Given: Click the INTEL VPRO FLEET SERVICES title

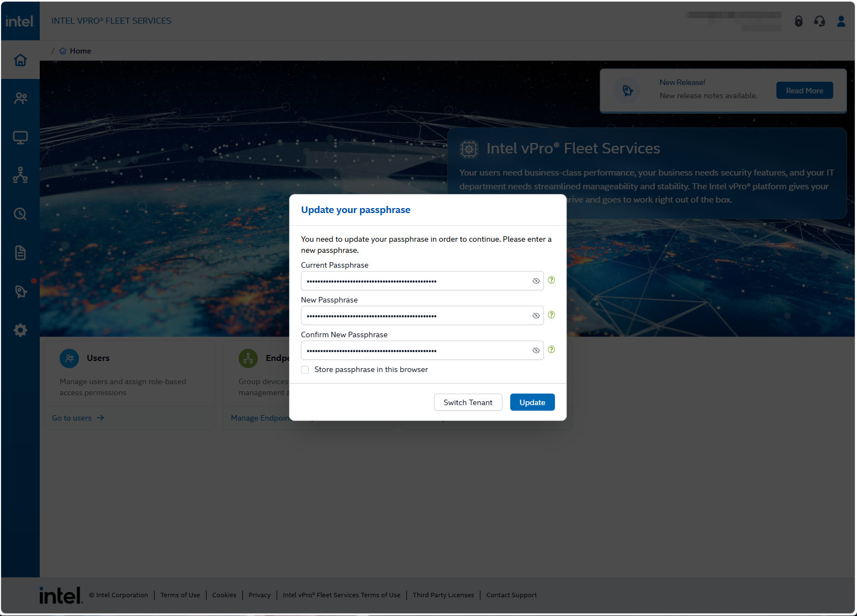Looking at the screenshot, I should tap(111, 21).
